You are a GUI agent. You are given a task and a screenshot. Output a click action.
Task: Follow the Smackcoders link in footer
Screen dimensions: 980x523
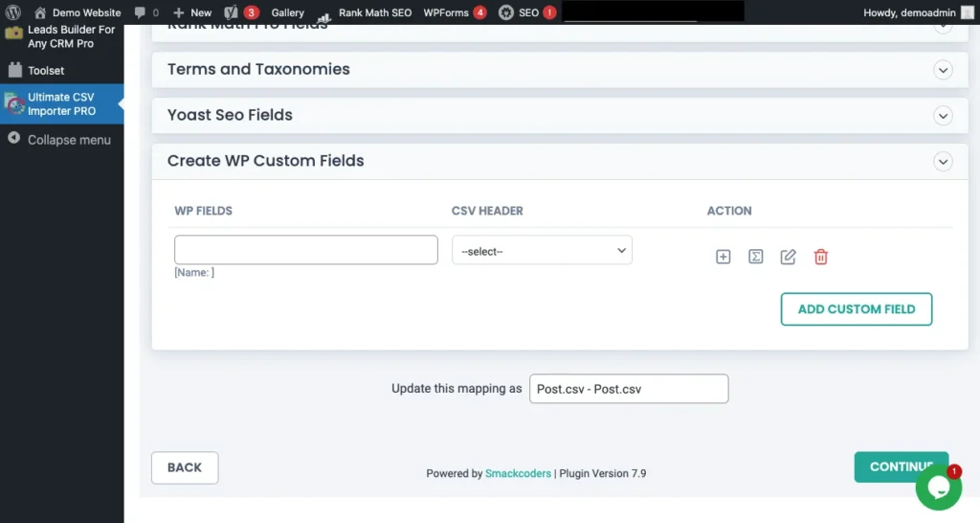[x=518, y=473]
